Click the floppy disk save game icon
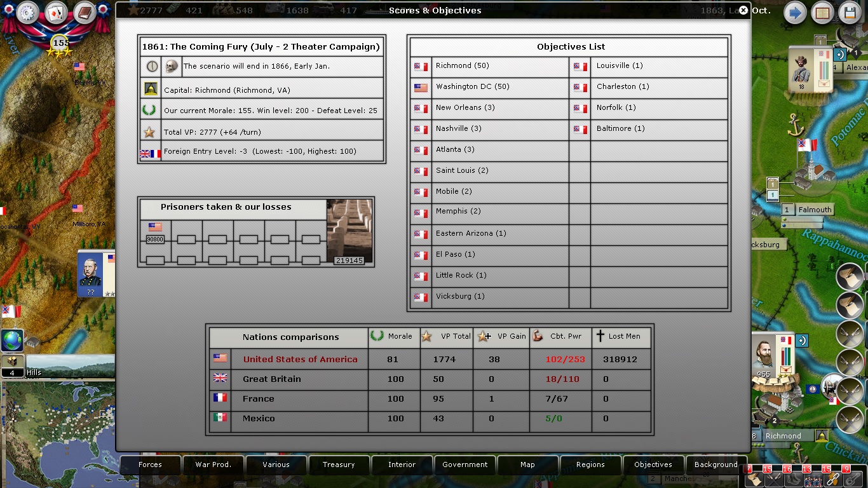Screen dimensions: 868x488 point(850,13)
